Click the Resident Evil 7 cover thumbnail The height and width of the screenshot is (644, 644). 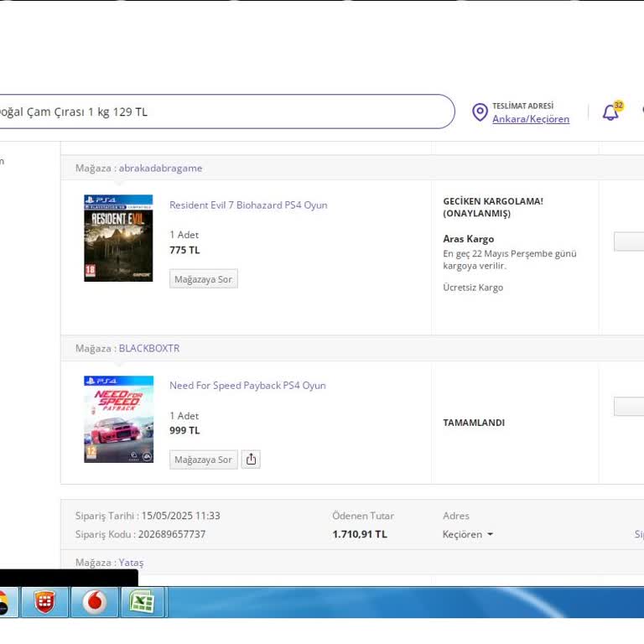click(x=118, y=238)
